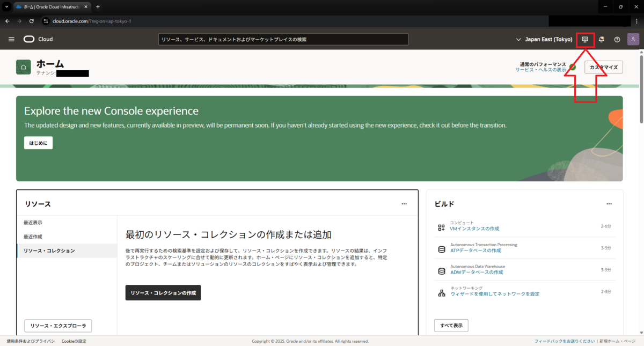Open リソース・エクスプローラ button
644x346 pixels.
[x=58, y=326]
